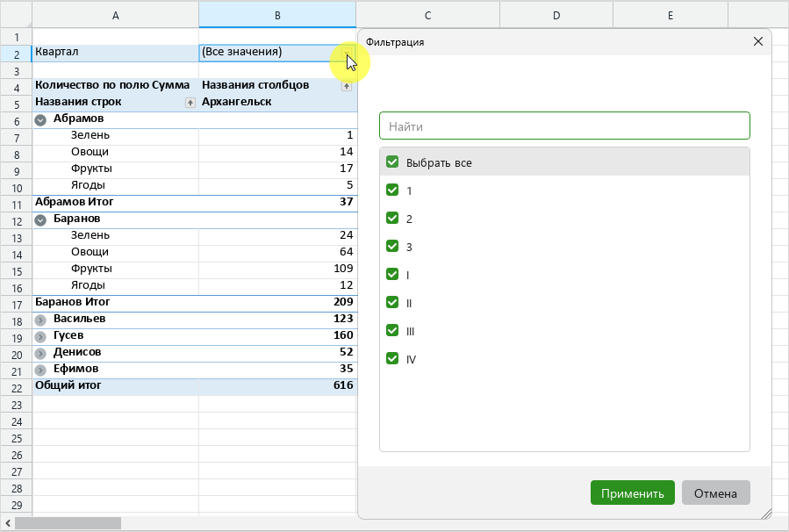Select column D header
This screenshot has width=789, height=532.
coord(556,15)
